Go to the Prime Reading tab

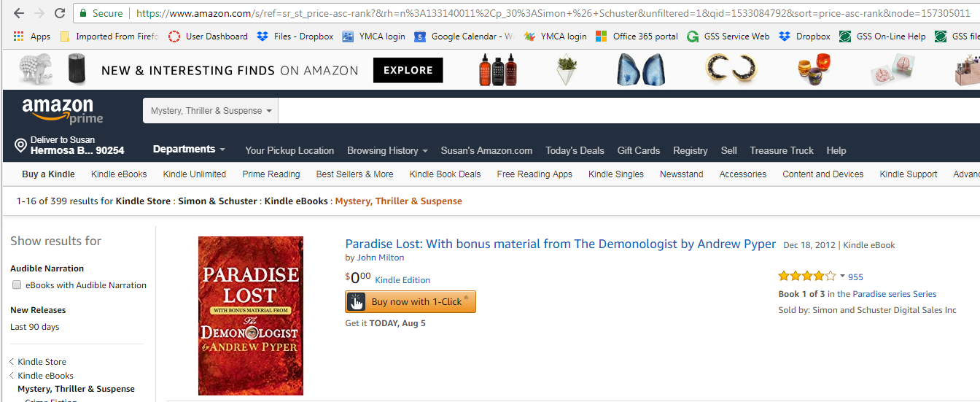[x=271, y=174]
